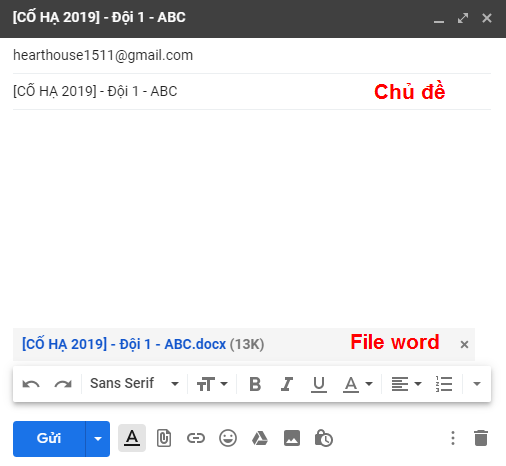Image resolution: width=506 pixels, height=466 pixels.
Task: Insert link using the chain icon
Action: 196,438
